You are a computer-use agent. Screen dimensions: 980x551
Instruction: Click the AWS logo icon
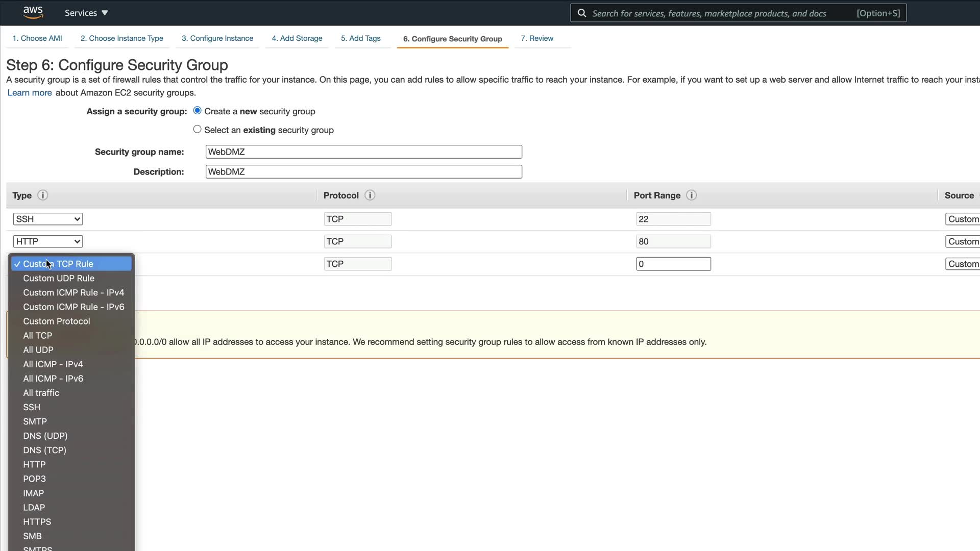[33, 12]
